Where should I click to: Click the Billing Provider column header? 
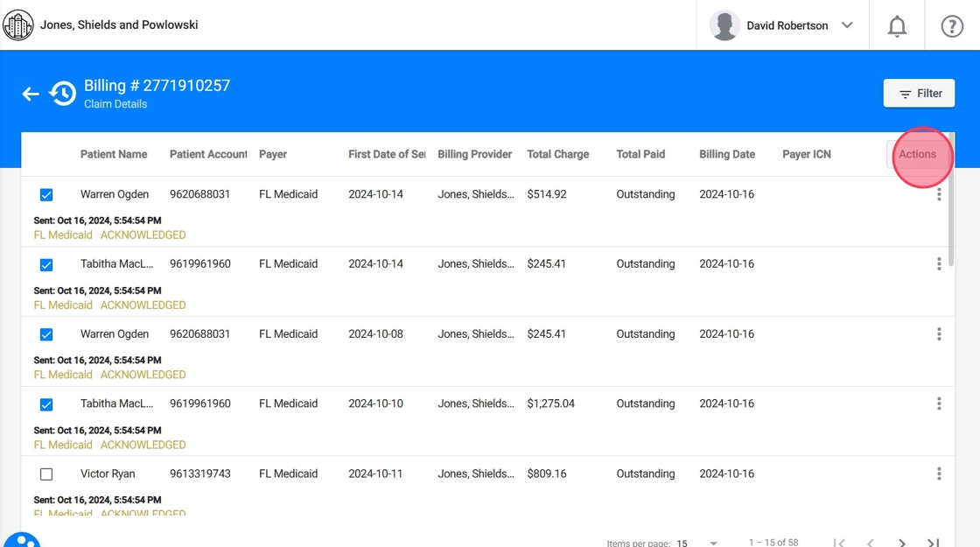pos(474,154)
